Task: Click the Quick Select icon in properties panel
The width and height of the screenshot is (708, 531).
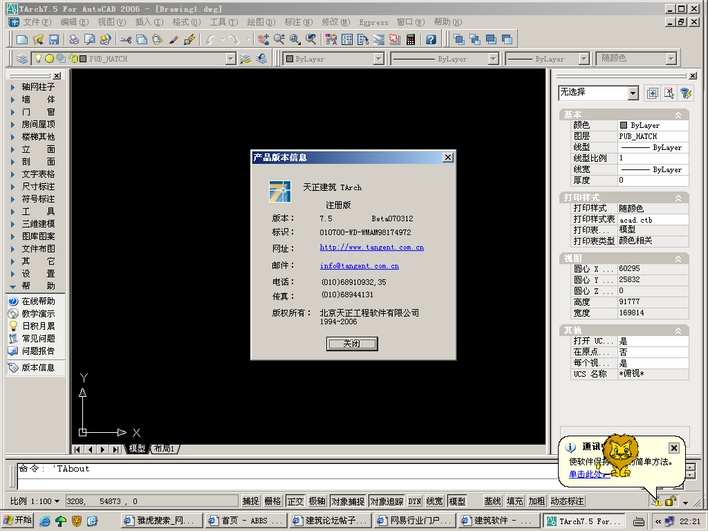Action: click(x=685, y=93)
